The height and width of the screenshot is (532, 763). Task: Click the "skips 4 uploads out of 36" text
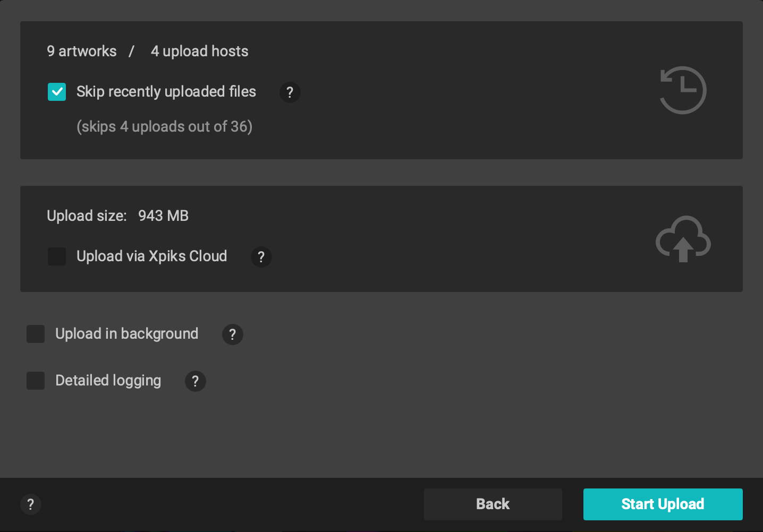coord(164,126)
